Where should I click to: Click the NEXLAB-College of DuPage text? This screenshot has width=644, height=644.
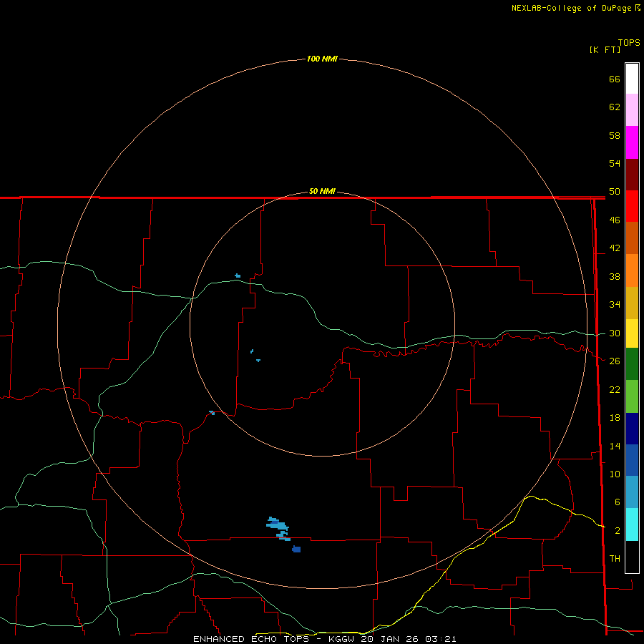coord(571,8)
